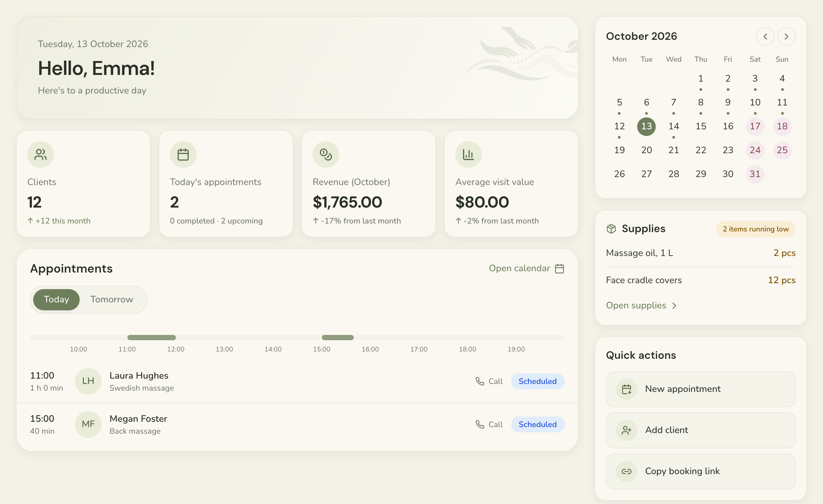Click the Add client person-plus icon
The image size is (823, 504).
point(626,430)
